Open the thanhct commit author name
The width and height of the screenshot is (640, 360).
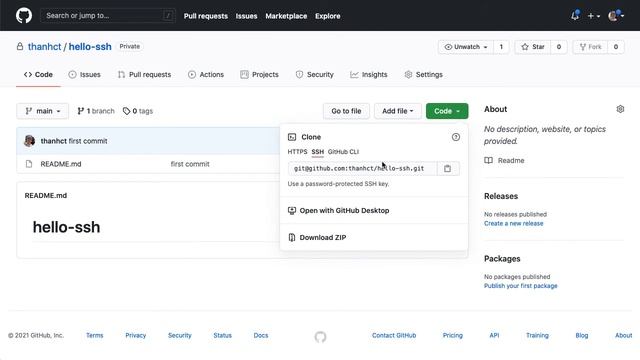pyautogui.click(x=53, y=141)
